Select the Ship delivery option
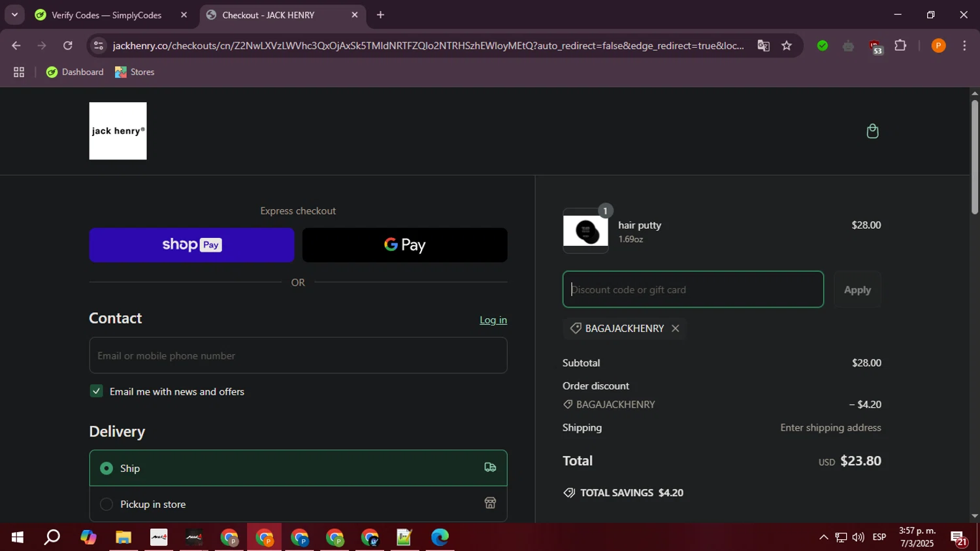Image resolution: width=980 pixels, height=551 pixels. click(298, 468)
